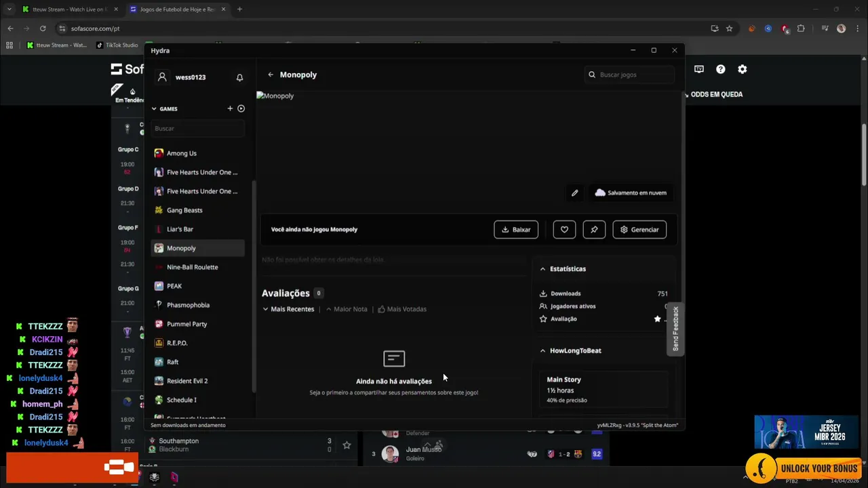Select the first Five Hearts Under One entry
Screen dimensions: 868x488
pos(197,172)
